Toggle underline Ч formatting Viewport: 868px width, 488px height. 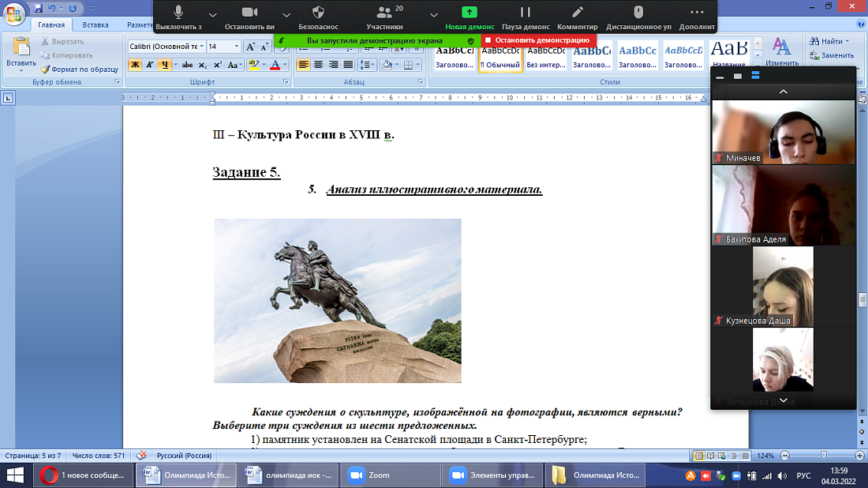164,65
